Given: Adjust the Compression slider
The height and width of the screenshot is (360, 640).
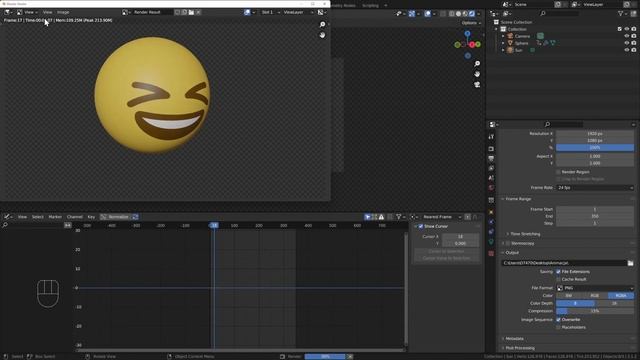Looking at the screenshot, I should tap(595, 311).
